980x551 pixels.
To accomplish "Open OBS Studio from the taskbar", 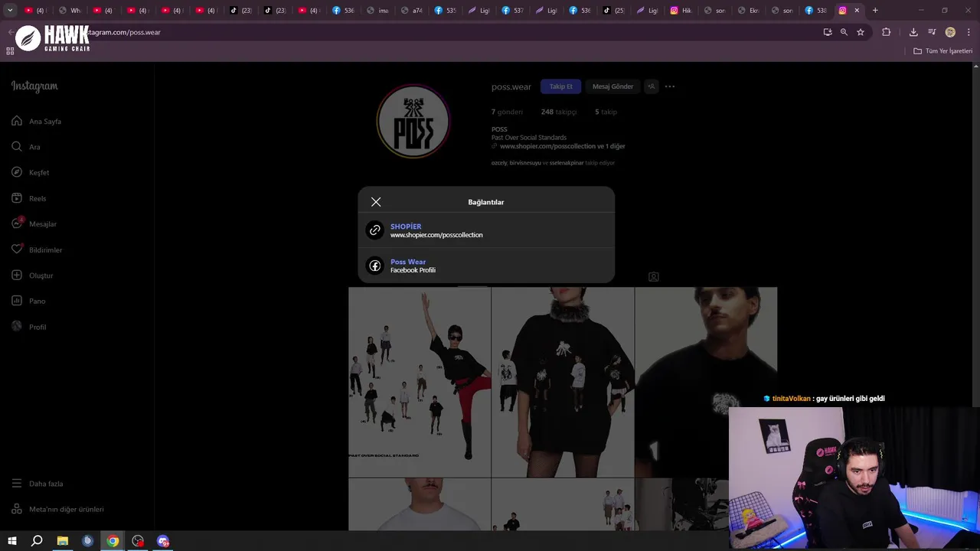I will (138, 541).
